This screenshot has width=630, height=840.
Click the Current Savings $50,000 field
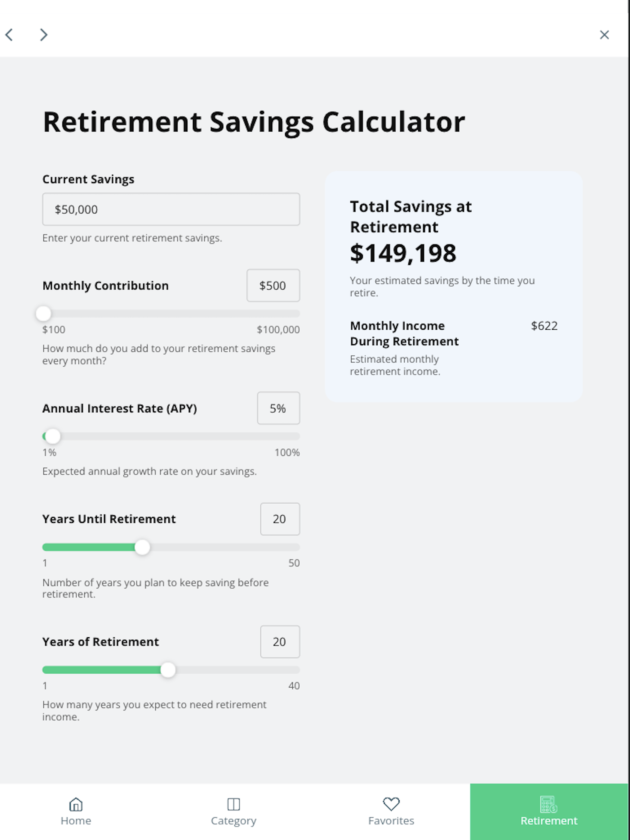click(x=171, y=209)
